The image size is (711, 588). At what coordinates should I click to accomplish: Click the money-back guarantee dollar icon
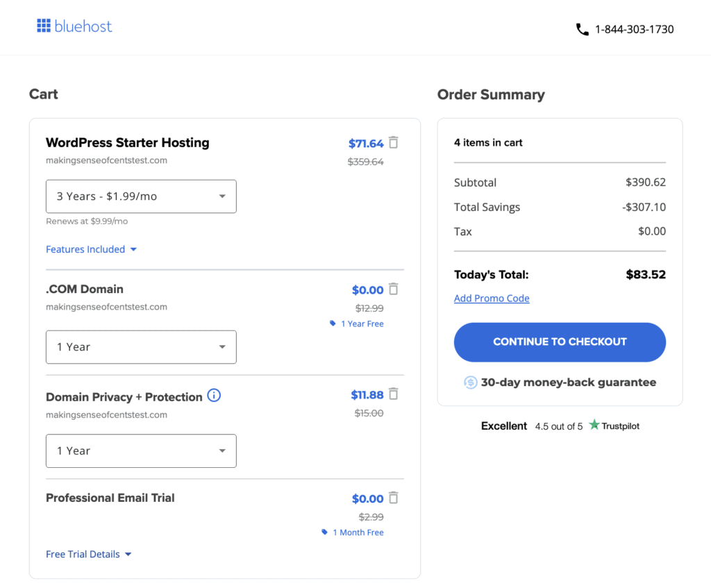(x=470, y=383)
